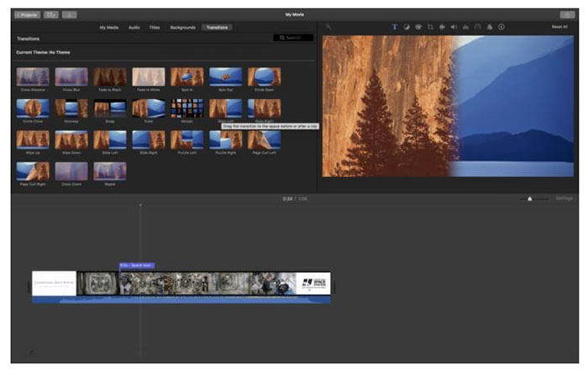Choose the Slide Right transition
This screenshot has height=370, width=588.
pos(149,139)
